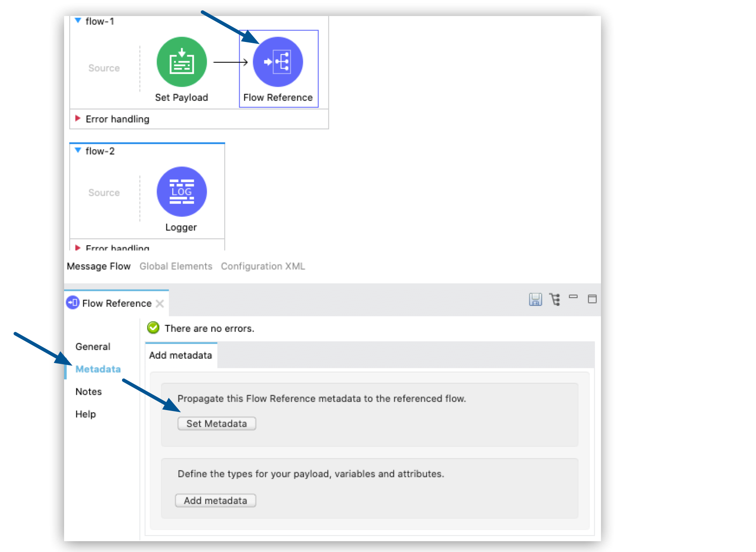
Task: Expand Error handling under flow-2
Action: click(78, 247)
